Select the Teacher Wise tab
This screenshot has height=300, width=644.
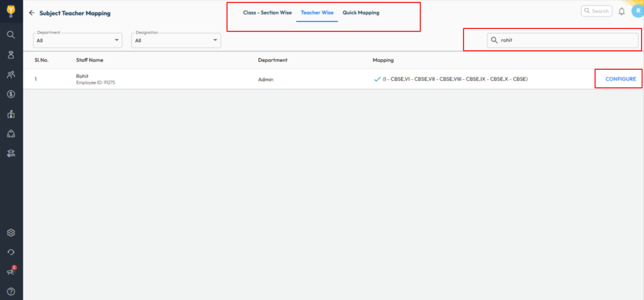[x=317, y=13]
